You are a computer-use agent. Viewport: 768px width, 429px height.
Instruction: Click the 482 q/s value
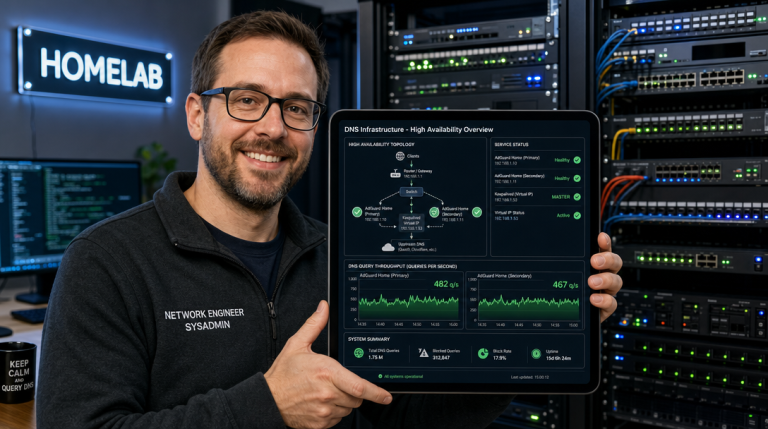click(446, 284)
